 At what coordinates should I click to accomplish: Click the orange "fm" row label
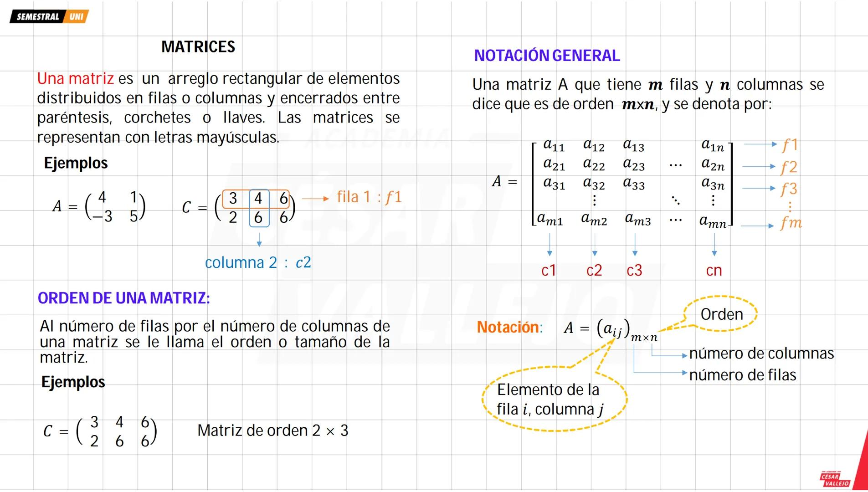[x=791, y=223]
